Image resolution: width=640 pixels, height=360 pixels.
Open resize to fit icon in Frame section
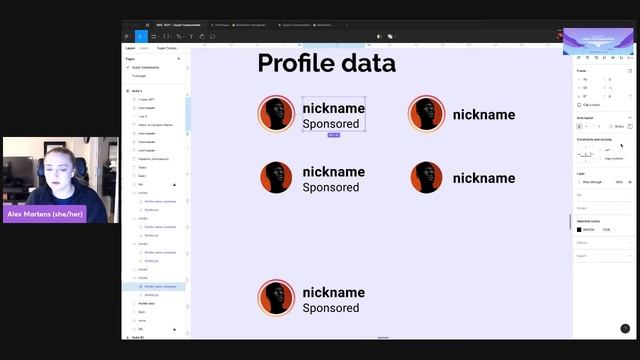click(630, 71)
